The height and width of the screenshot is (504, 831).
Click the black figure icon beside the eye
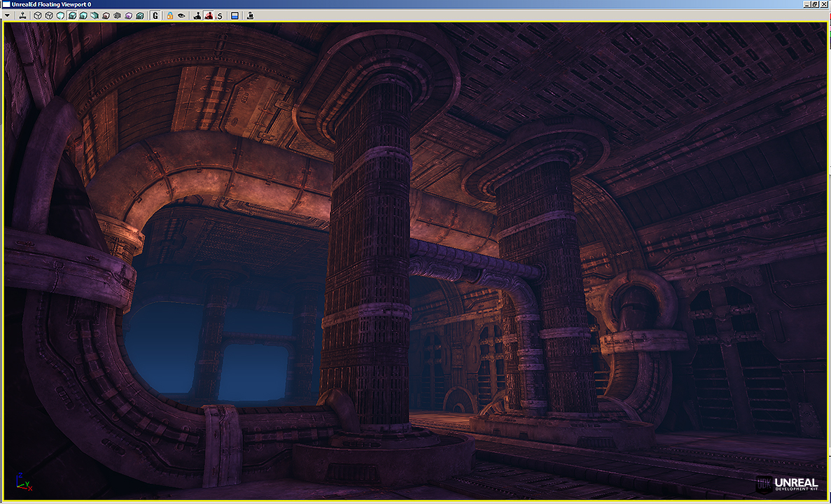click(x=197, y=16)
